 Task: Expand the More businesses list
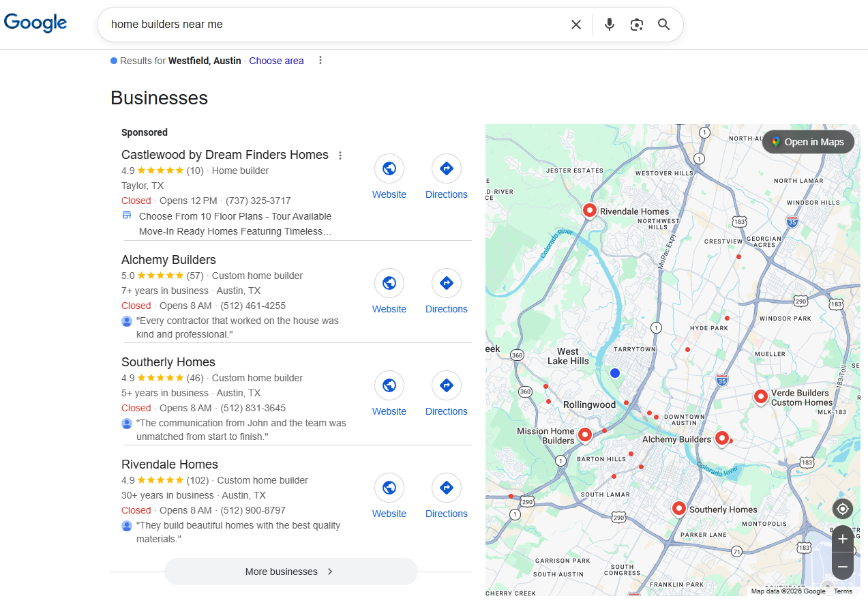(x=290, y=572)
